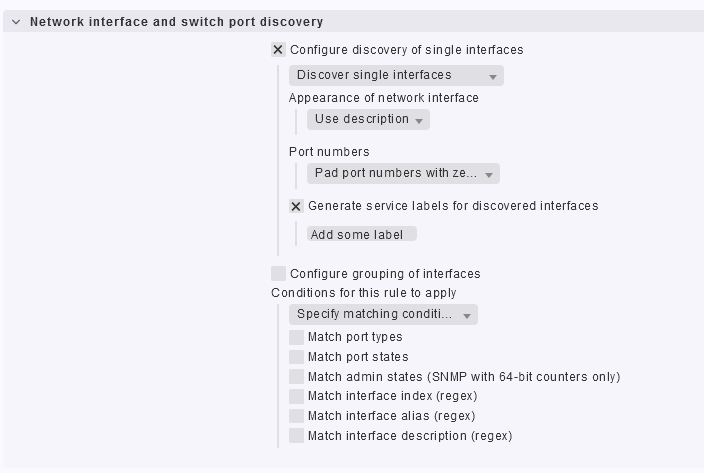Enable Match interface index (regex) checkbox

[296, 397]
